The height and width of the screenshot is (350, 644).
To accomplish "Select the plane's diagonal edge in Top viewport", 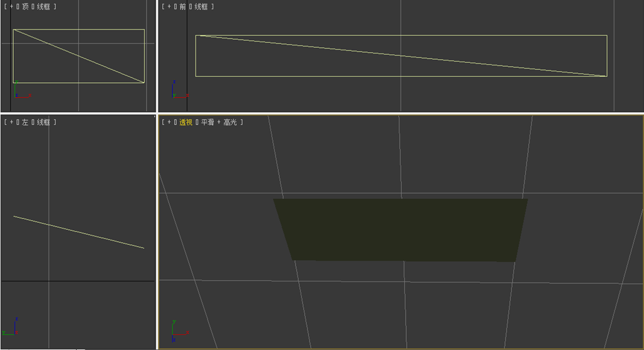I will click(x=79, y=56).
